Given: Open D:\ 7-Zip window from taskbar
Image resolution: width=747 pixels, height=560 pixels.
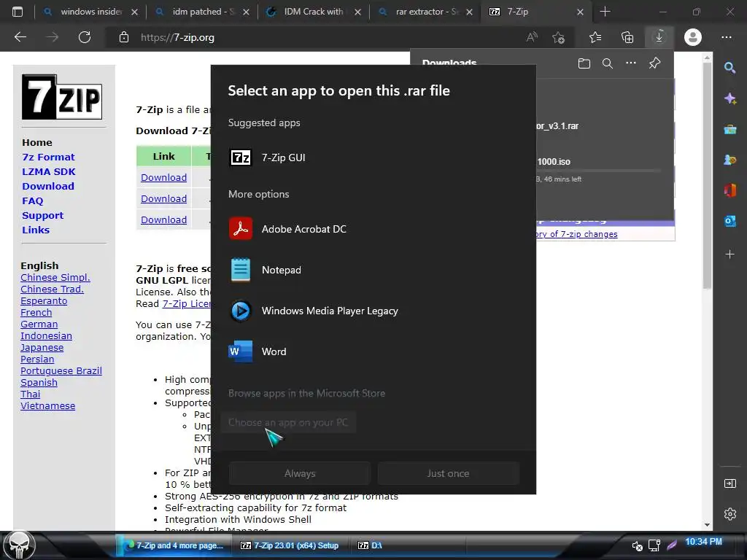Looking at the screenshot, I should [370, 545].
